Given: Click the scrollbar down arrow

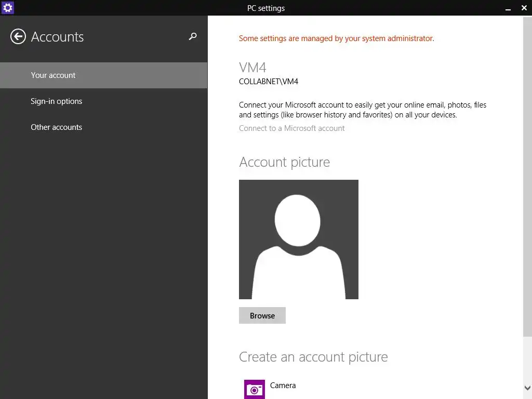Looking at the screenshot, I should pyautogui.click(x=527, y=388).
